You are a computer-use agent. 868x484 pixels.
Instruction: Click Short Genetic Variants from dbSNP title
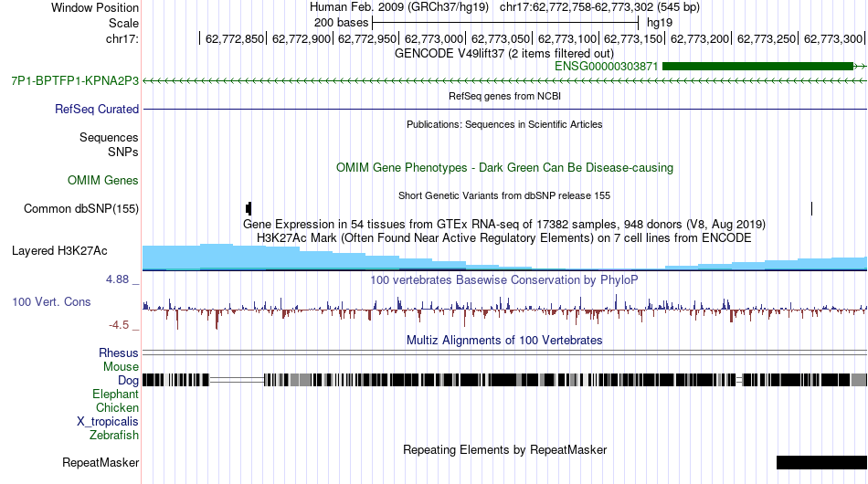(504, 195)
